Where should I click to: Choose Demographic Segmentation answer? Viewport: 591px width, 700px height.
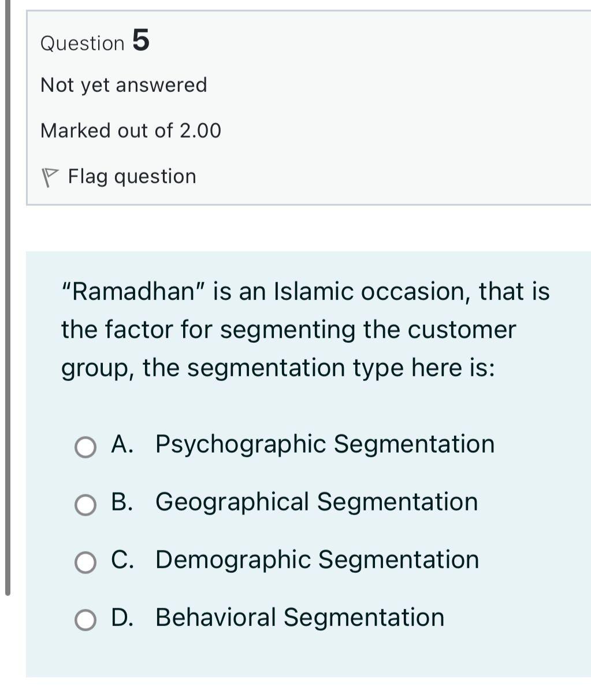317,559
